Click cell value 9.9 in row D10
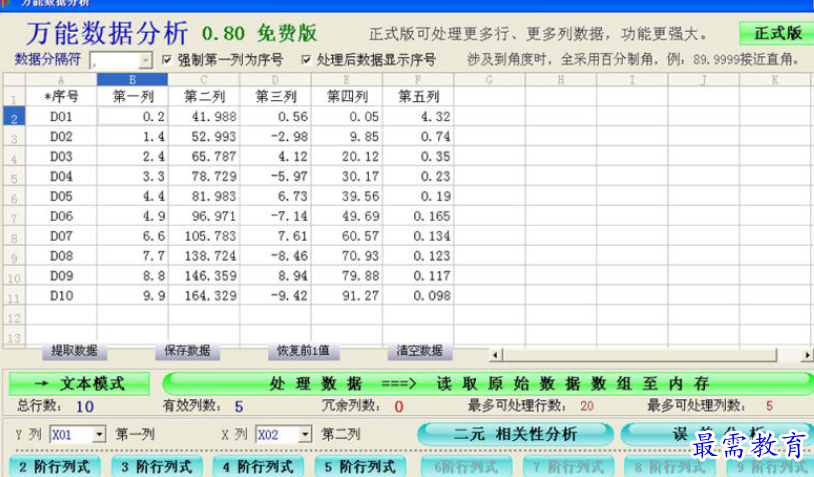Image resolution: width=814 pixels, height=477 pixels. (x=132, y=296)
